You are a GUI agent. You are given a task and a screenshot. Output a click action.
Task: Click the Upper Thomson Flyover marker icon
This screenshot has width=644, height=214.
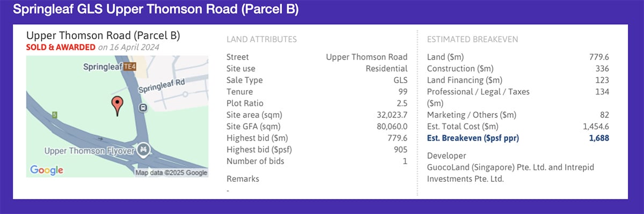pos(143,149)
